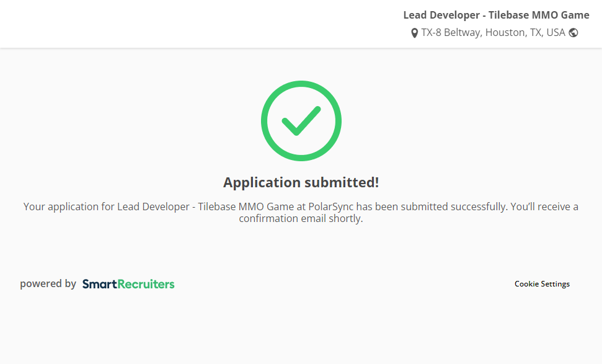Click the location pin icon
Viewport: 602px width, 364px height.
click(x=414, y=33)
